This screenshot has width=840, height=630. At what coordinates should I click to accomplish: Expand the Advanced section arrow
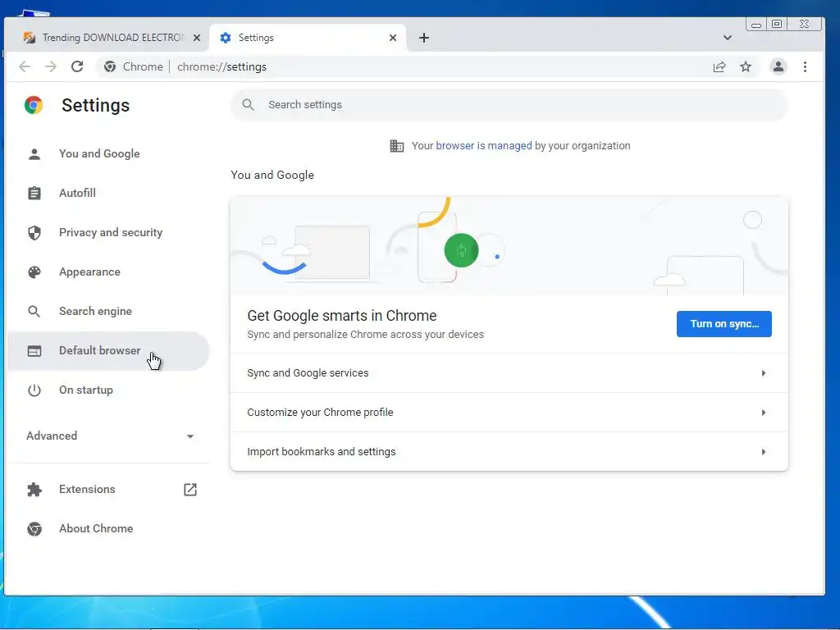(190, 436)
